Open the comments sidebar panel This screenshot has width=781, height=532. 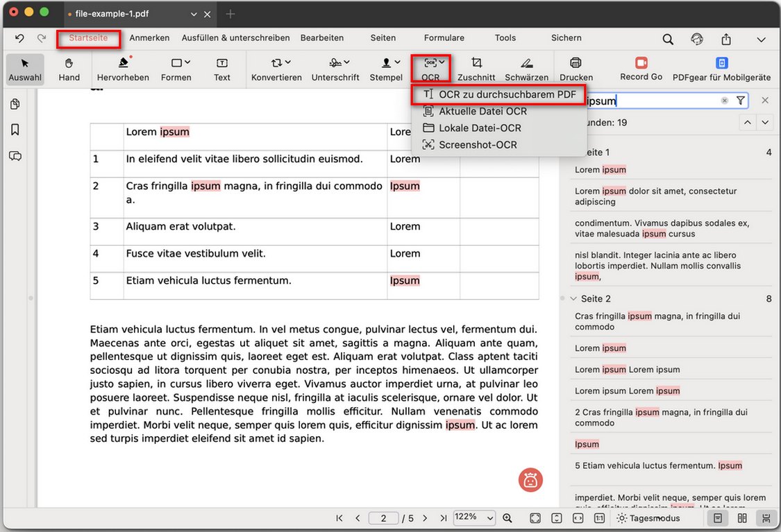[x=16, y=156]
